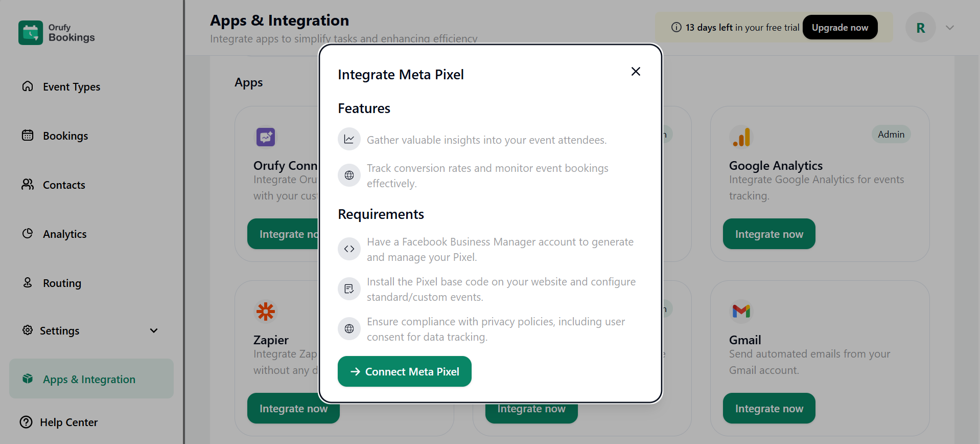Open the R profile avatar

coord(921,28)
